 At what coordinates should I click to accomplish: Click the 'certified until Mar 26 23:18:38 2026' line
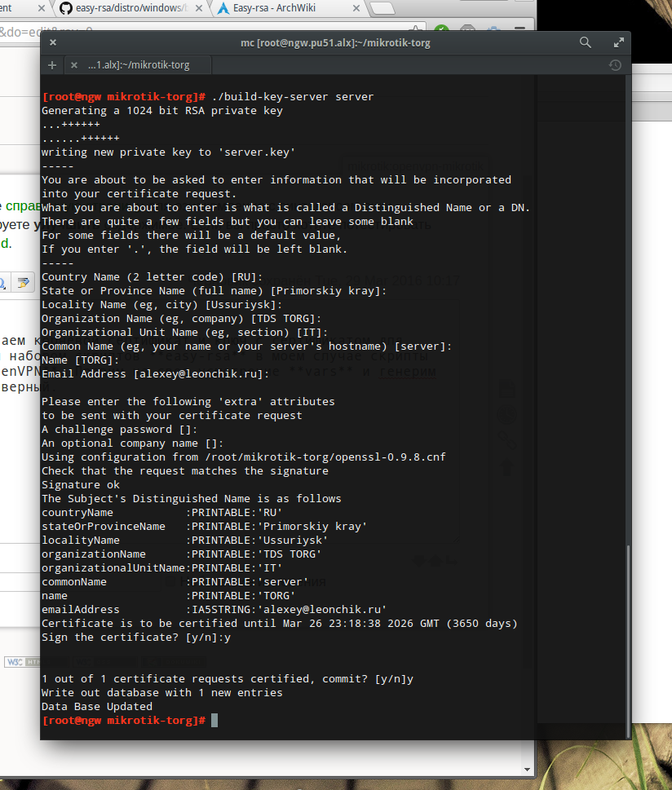[x=279, y=623]
